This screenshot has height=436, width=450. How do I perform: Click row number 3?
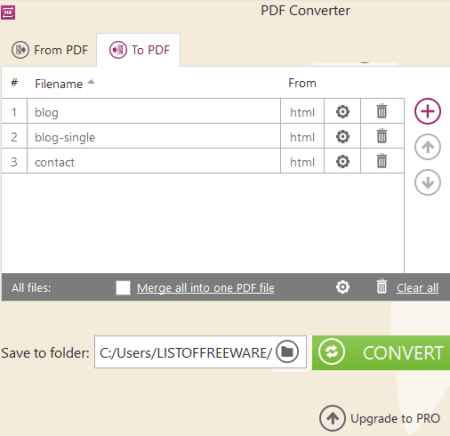point(14,161)
